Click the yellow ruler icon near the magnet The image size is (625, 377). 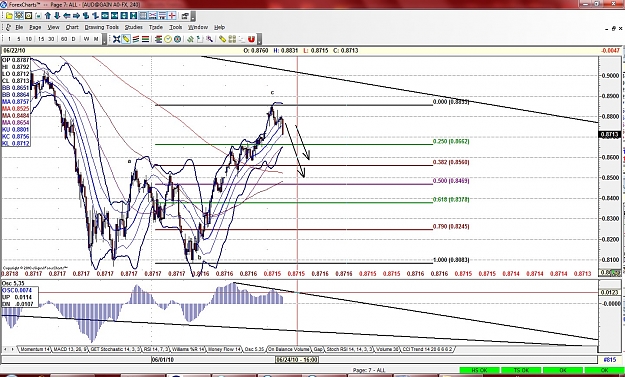[x=222, y=39]
